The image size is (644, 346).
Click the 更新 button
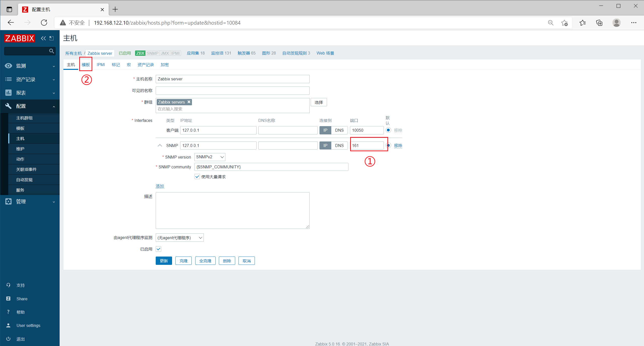164,261
